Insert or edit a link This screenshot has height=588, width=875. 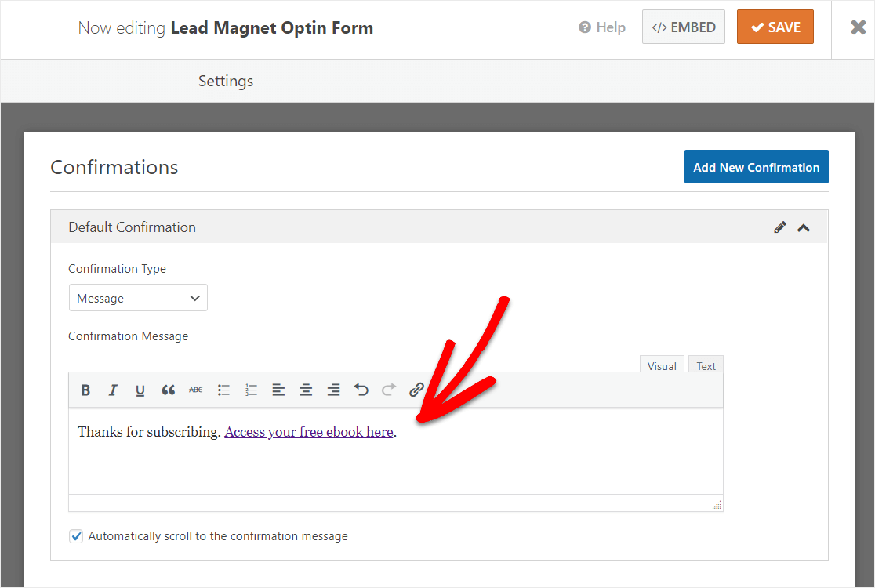tap(416, 390)
